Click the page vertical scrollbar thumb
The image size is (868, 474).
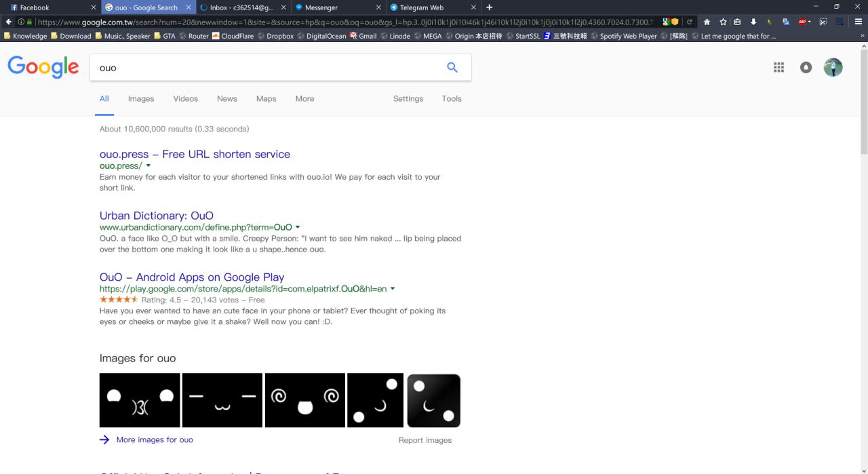click(863, 102)
